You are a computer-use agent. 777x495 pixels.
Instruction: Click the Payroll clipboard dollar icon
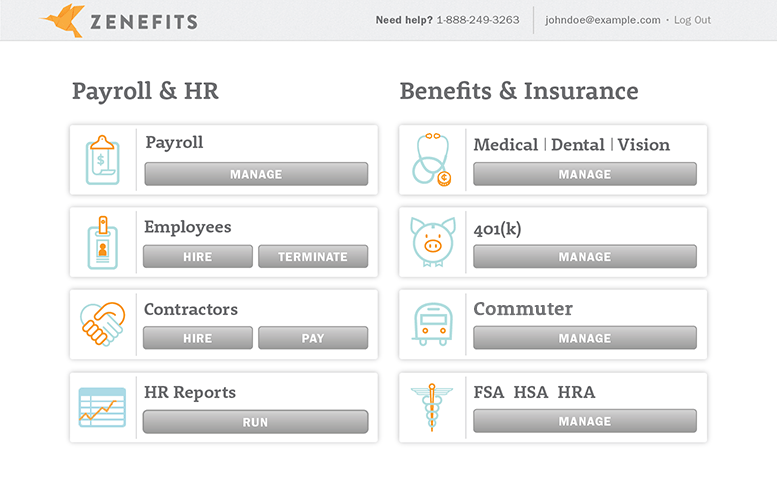point(103,160)
